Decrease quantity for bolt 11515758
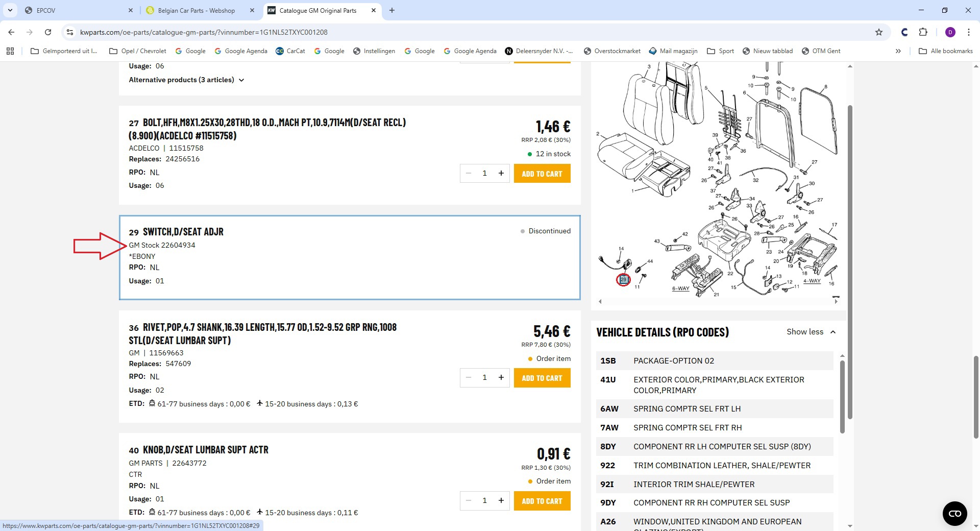This screenshot has height=531, width=980. tap(468, 174)
